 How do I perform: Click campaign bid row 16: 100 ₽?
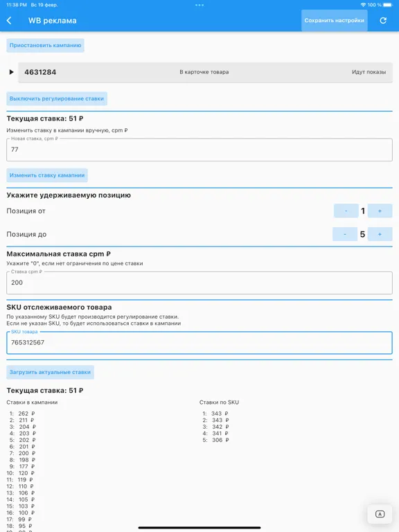(x=21, y=513)
